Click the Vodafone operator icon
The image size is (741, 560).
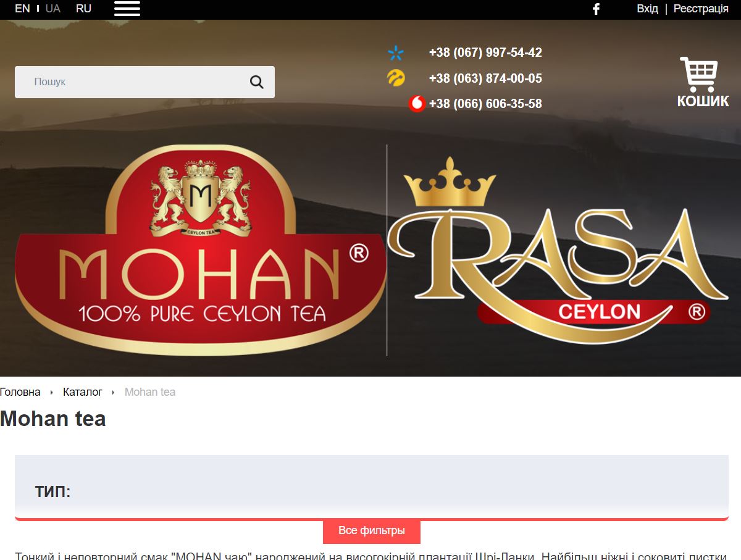point(417,104)
